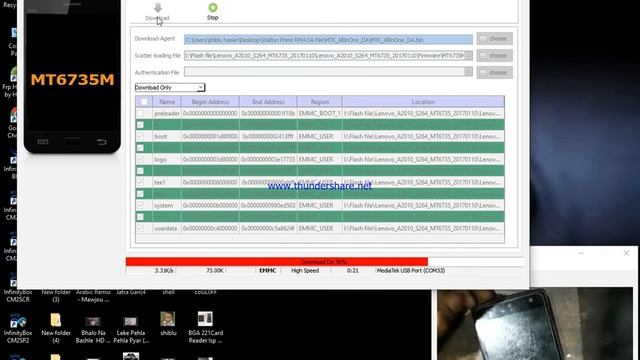Screen dimensions: 640x360
Task: Open InfinityBox CM2SP2 desktop shortcut
Action: pyautogui.click(x=18, y=327)
